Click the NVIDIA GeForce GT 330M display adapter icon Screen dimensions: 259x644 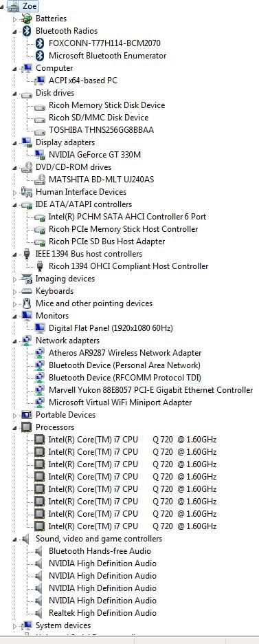pos(40,155)
